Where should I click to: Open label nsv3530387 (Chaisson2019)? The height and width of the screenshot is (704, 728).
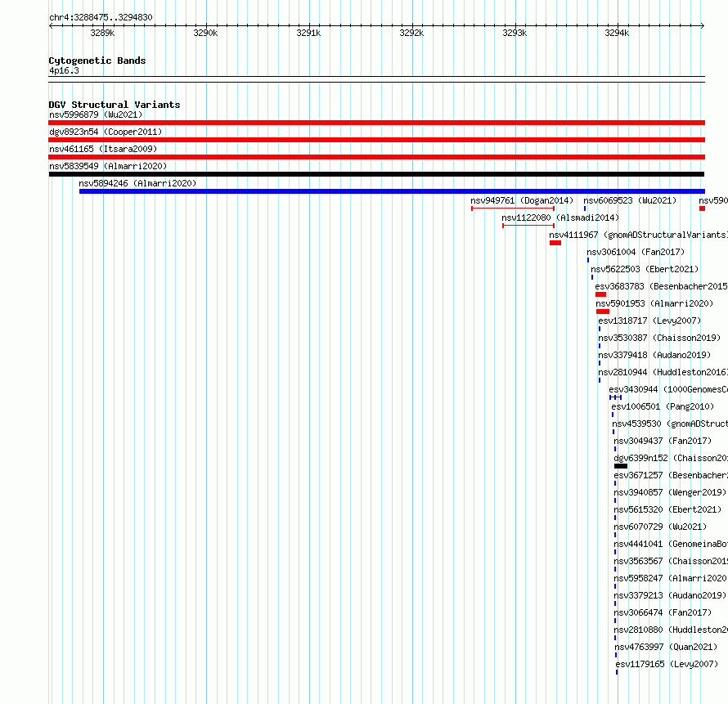[659, 338]
